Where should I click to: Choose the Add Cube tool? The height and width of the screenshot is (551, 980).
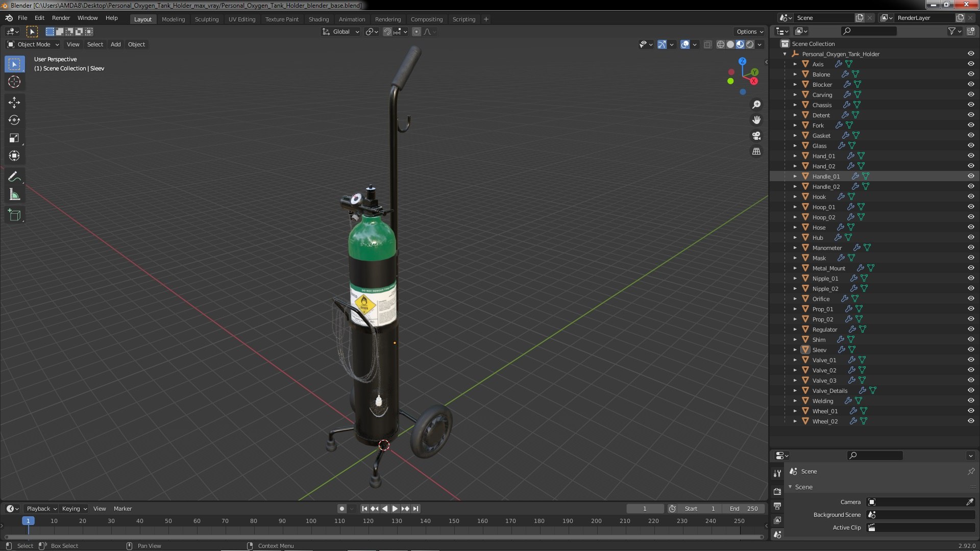point(14,215)
